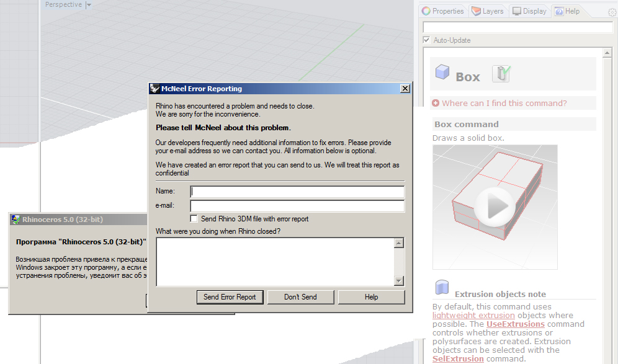Click the Don't Send button
This screenshot has height=364, width=618.
(300, 297)
